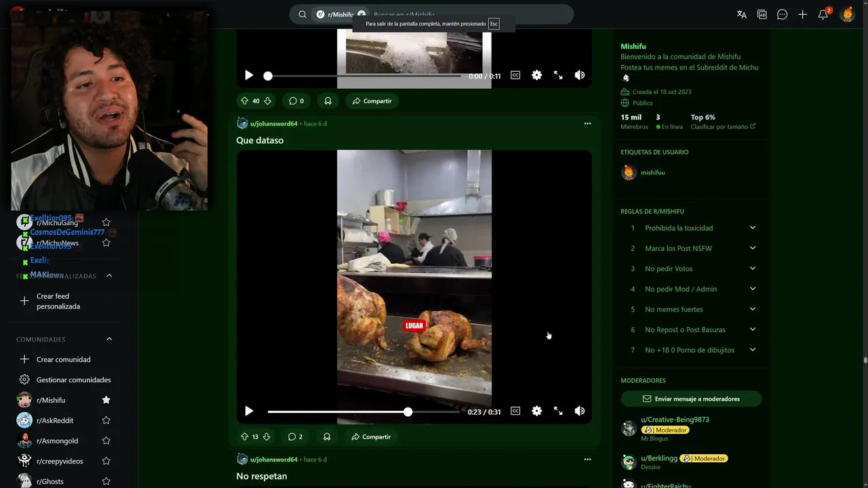868x488 pixels.
Task: Upvote the post with 40 votes
Action: (244, 100)
